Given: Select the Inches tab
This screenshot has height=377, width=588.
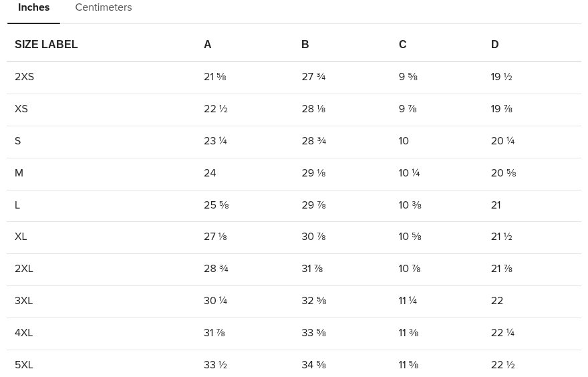Looking at the screenshot, I should [x=33, y=8].
